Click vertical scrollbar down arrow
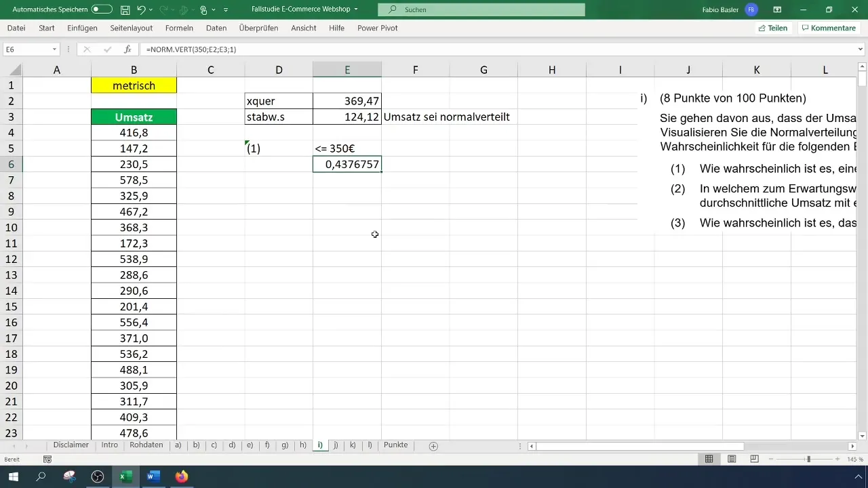 pyautogui.click(x=862, y=435)
